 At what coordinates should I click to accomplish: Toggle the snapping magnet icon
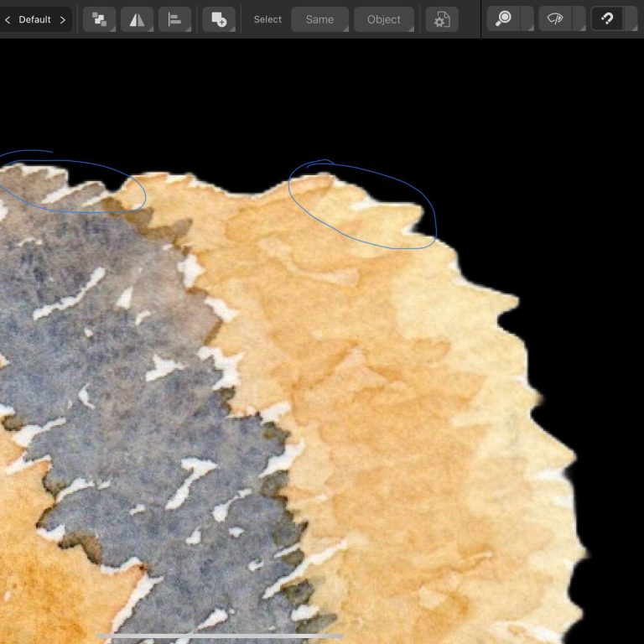tap(606, 19)
